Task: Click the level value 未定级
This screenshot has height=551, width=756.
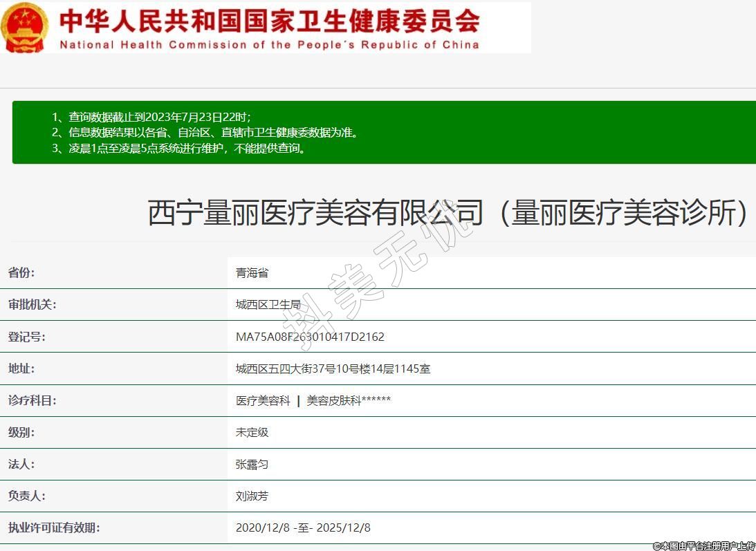Action: tap(252, 433)
